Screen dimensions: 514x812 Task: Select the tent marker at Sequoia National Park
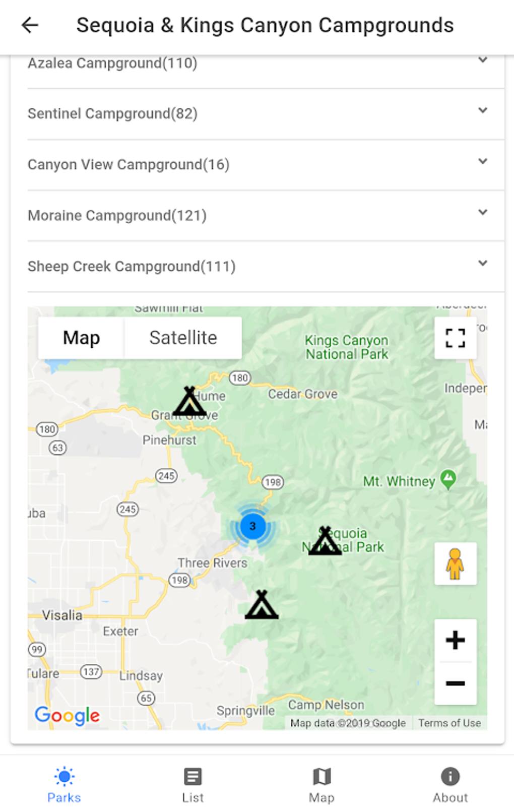pos(325,541)
